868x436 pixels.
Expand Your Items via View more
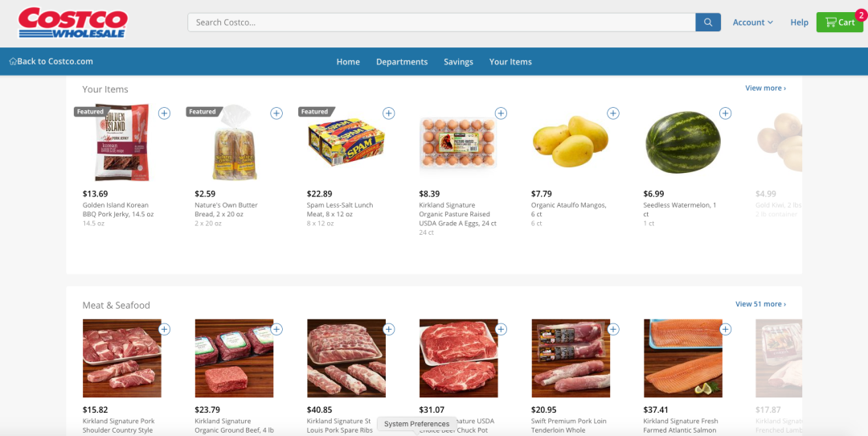(766, 88)
